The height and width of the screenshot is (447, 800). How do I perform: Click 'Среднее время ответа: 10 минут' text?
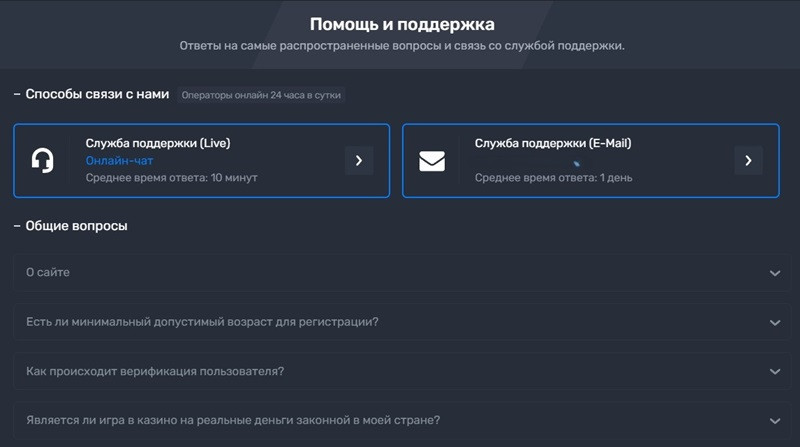(x=171, y=178)
